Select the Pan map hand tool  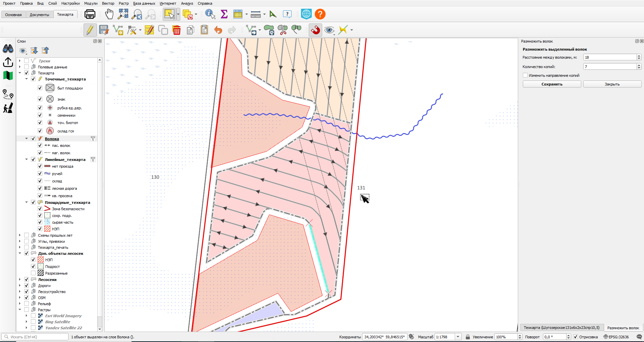(x=109, y=14)
